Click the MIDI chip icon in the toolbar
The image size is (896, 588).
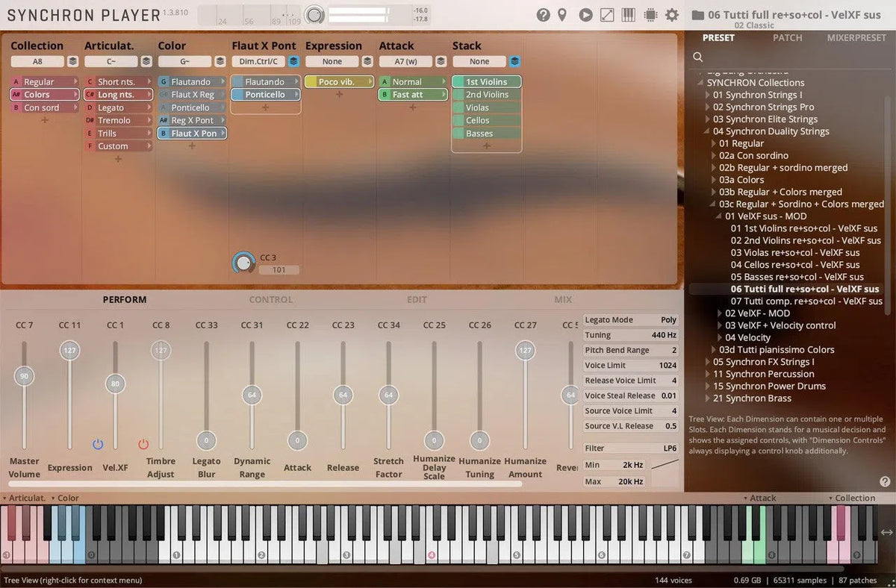tap(649, 14)
